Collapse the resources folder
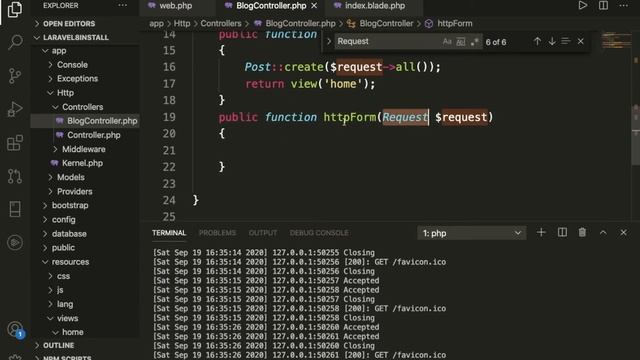The image size is (640, 360). click(70, 262)
